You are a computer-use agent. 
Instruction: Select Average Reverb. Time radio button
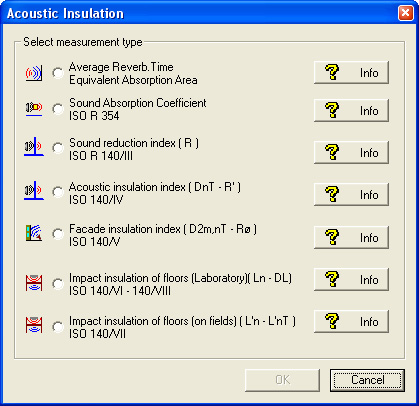pos(58,73)
